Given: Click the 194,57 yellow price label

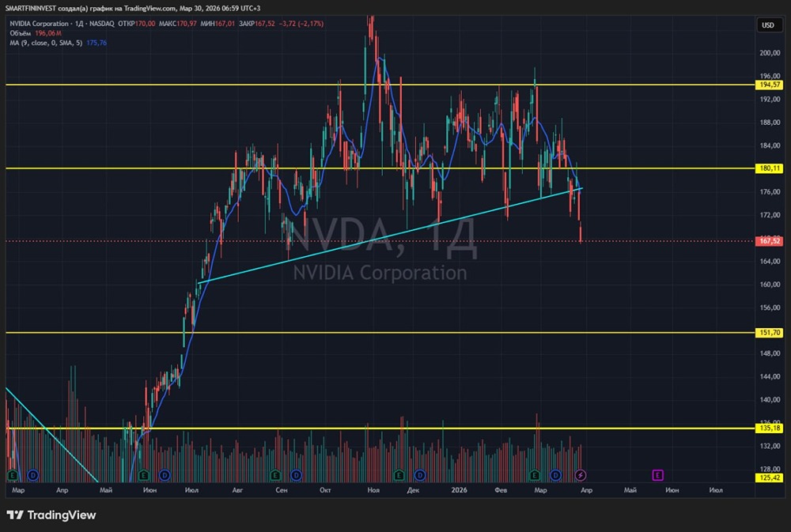Looking at the screenshot, I should point(769,85).
